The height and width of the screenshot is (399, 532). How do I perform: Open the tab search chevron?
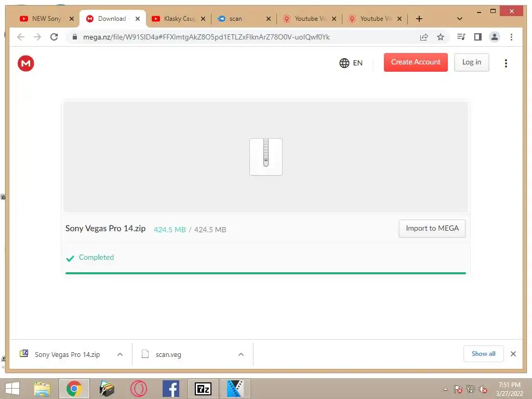[459, 19]
